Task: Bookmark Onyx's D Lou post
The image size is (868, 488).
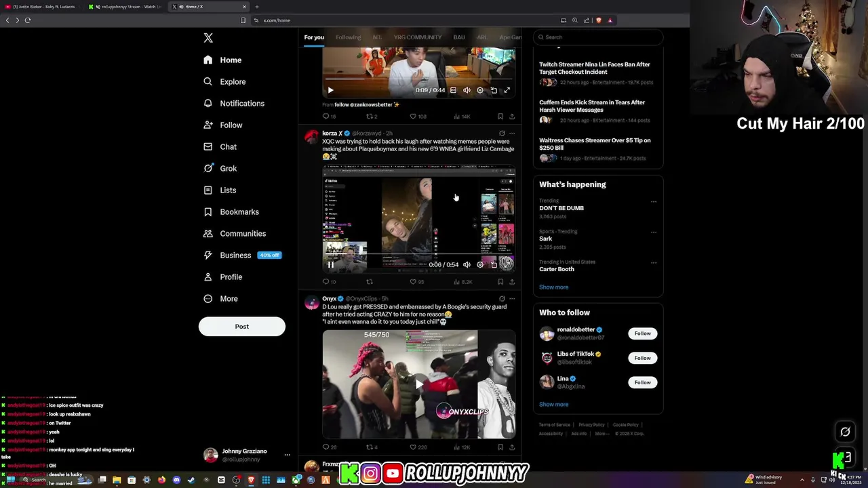Action: coord(500,447)
